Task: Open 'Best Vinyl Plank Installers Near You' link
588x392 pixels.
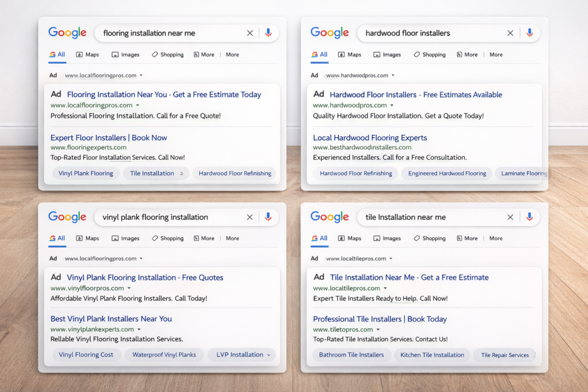Action: tap(111, 319)
